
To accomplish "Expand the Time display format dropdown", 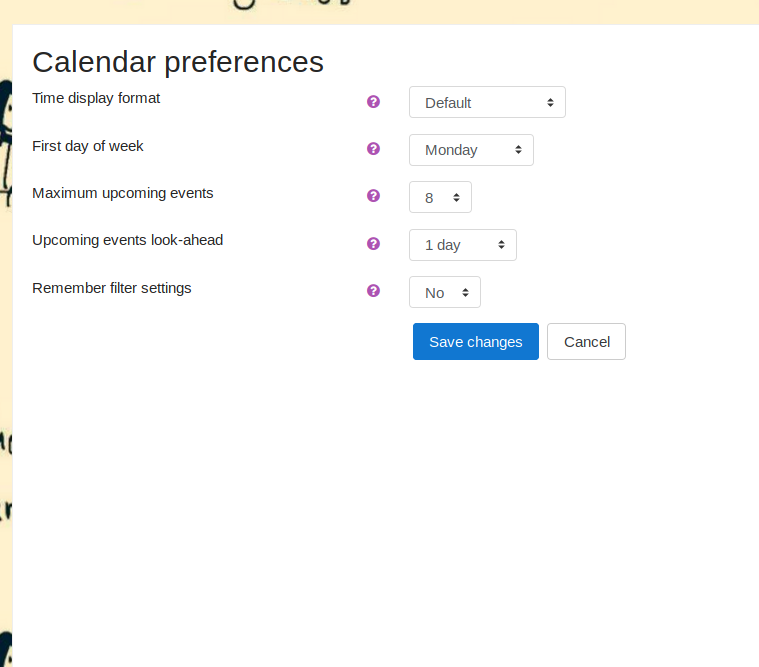I will tap(487, 102).
